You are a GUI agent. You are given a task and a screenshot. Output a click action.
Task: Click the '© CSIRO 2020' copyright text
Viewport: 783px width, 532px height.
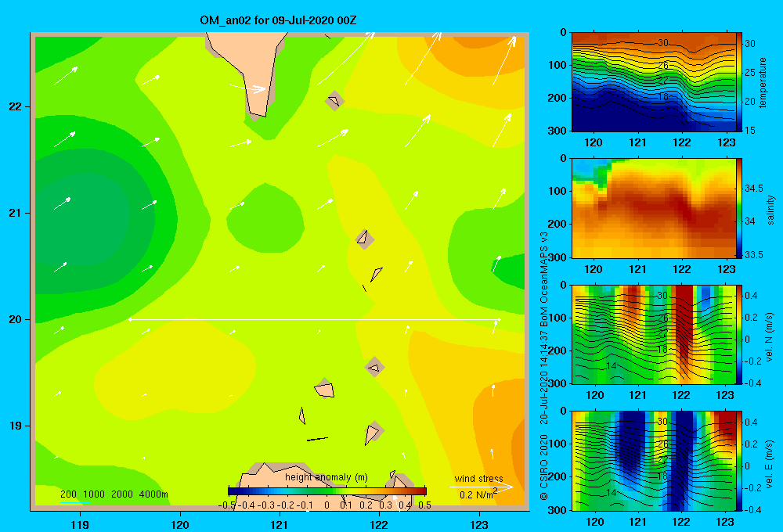(544, 467)
